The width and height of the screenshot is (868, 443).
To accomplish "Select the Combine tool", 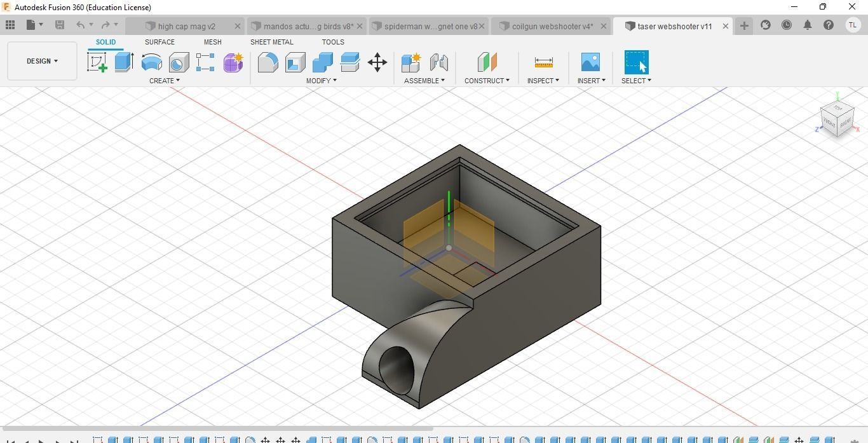I will [323, 62].
